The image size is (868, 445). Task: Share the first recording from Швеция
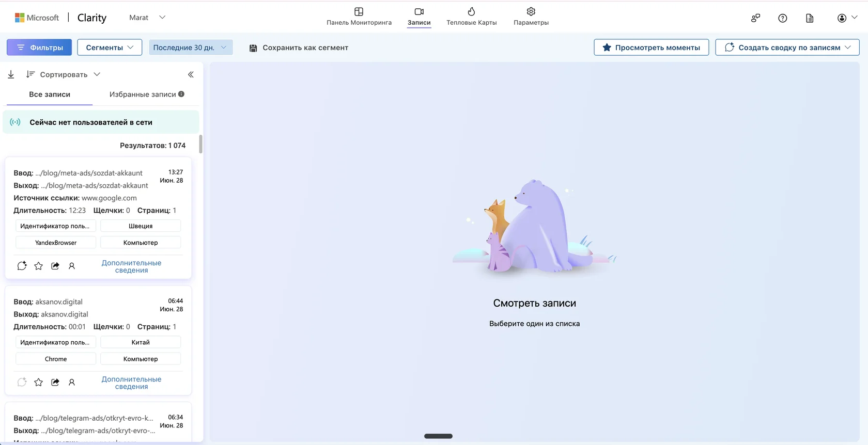coord(55,266)
